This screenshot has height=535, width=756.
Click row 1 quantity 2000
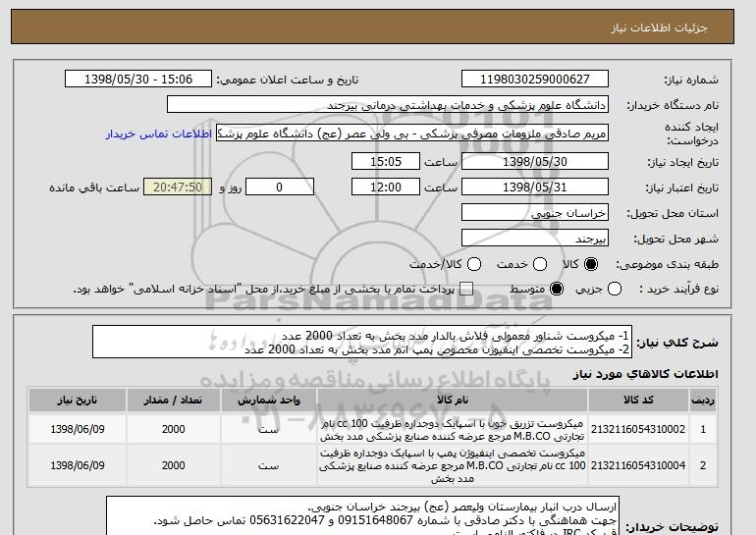point(173,429)
